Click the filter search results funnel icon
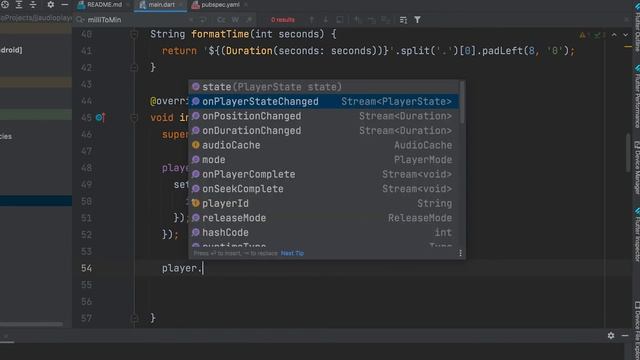 point(418,20)
